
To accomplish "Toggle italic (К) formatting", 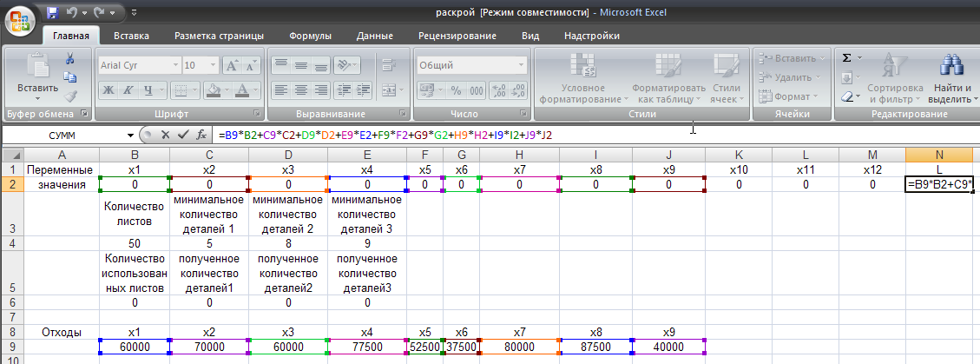I will pos(128,89).
